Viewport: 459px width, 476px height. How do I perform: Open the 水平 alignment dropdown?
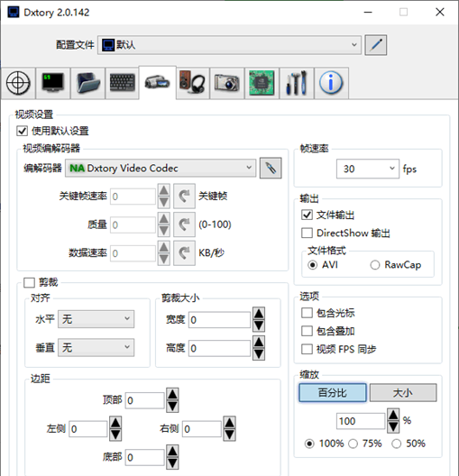coord(96,319)
